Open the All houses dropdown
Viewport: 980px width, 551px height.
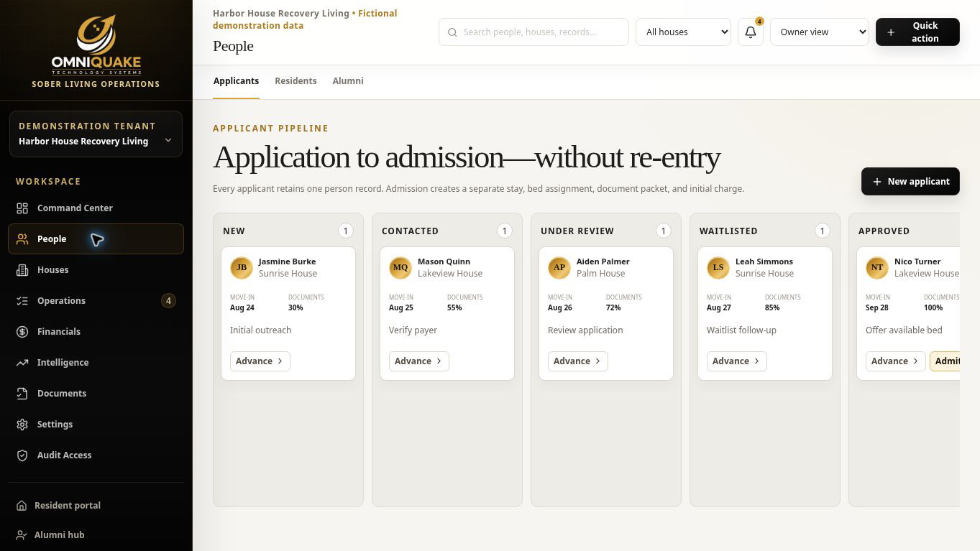coord(683,32)
